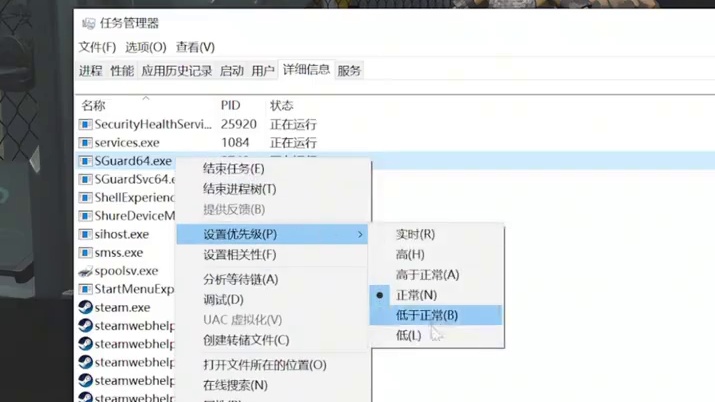Viewport: 715px width, 402px height.
Task: Click the SecurityHealthServi... process icon
Action: [x=85, y=124]
